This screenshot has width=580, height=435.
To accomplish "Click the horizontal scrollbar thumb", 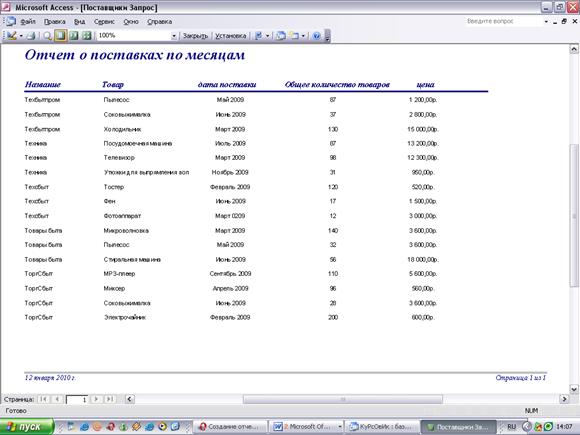I will tap(343, 399).
